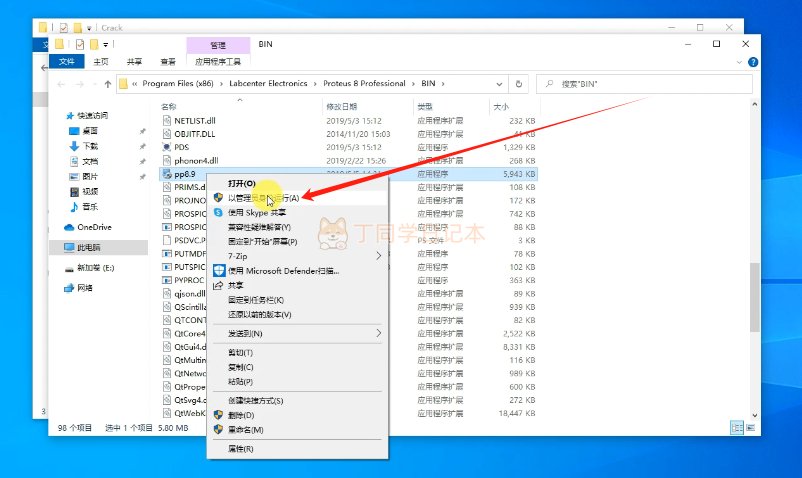Select the NETLIST.dll file icon
The image size is (802, 478).
167,121
